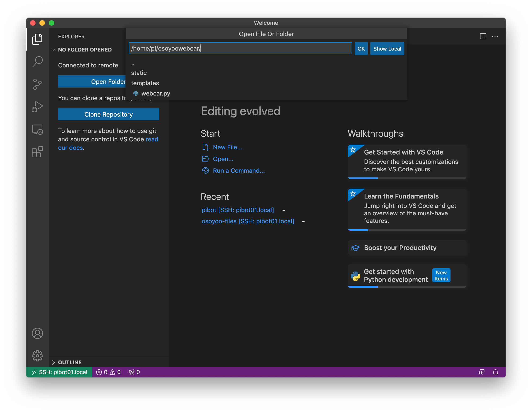Click the Show Local button

point(387,49)
